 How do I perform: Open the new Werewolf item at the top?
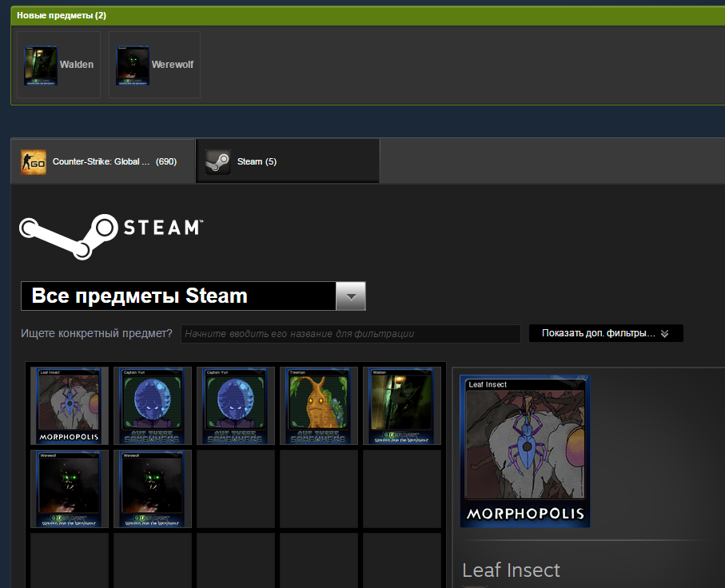pyautogui.click(x=154, y=65)
